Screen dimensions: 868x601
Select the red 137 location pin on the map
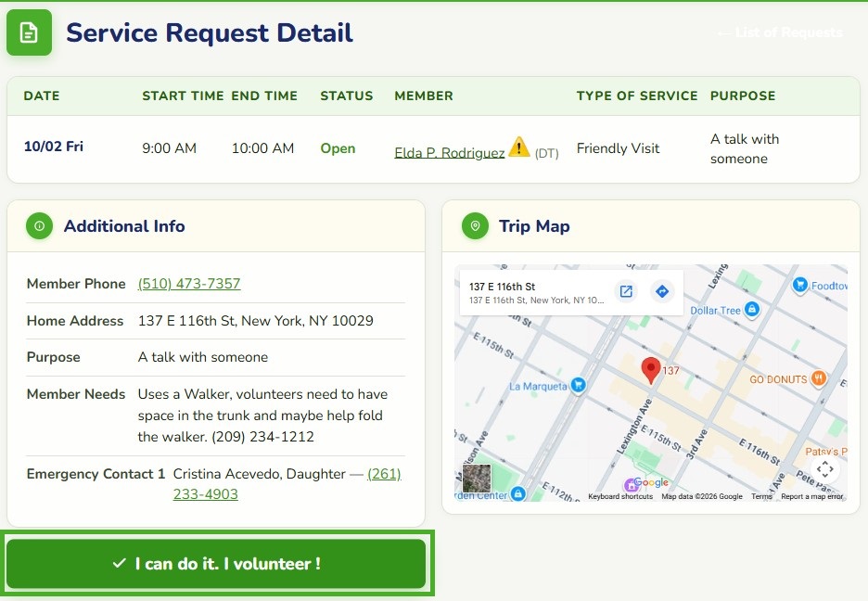point(650,370)
